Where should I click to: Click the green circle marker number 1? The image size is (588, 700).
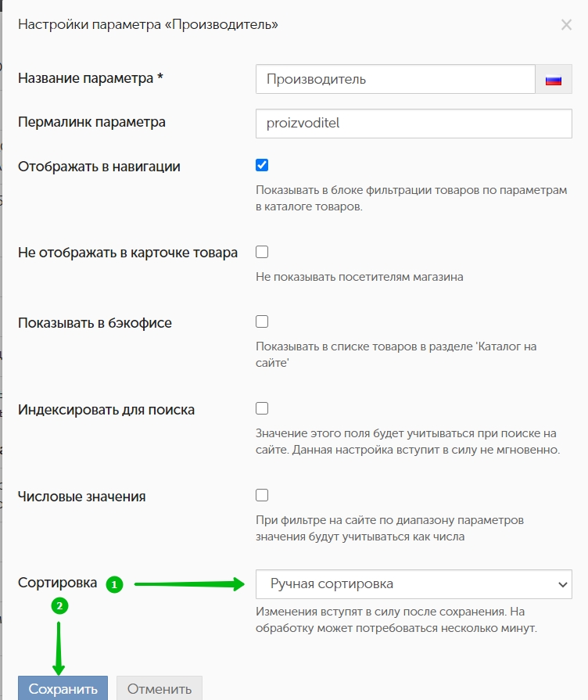(x=114, y=584)
